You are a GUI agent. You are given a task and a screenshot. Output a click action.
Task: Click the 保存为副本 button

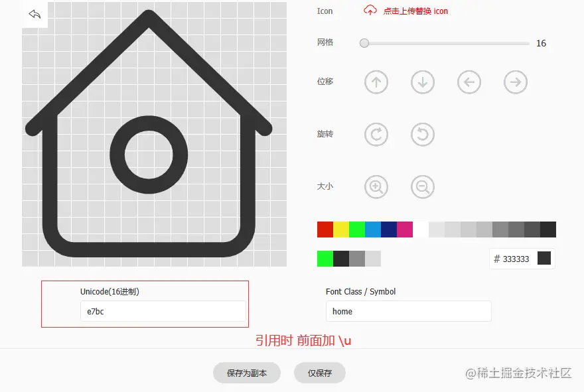click(x=247, y=373)
